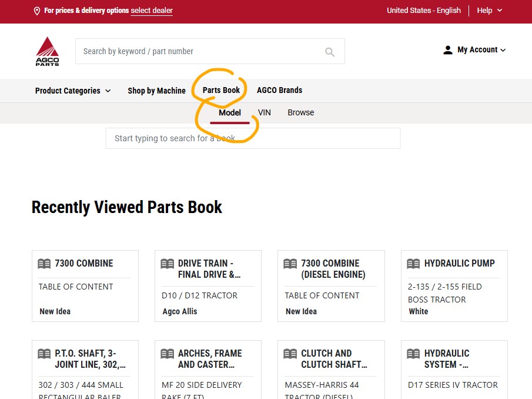The image size is (532, 399).
Task: Focus the parts book search field
Action: tap(253, 138)
